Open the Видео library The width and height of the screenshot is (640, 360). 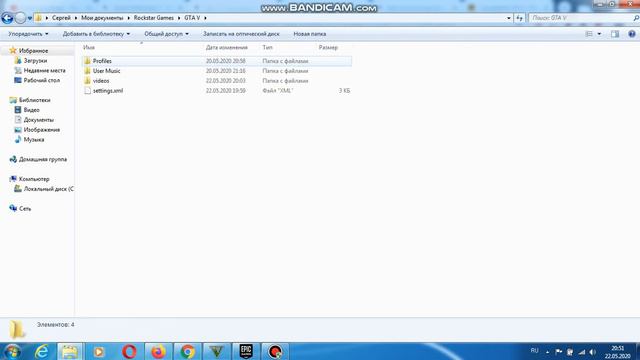coord(31,110)
